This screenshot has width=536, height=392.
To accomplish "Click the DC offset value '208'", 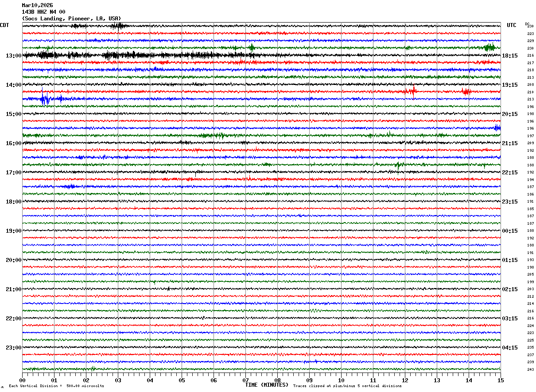I will 530,85.
